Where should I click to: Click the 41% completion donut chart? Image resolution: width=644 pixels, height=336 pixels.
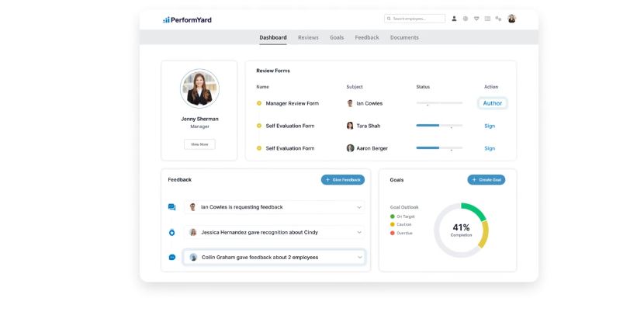[461, 230]
